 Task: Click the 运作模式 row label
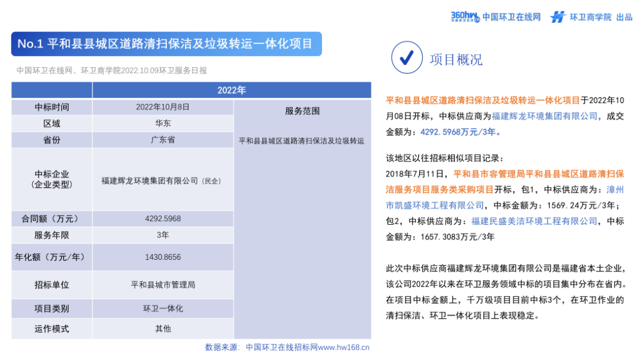tap(52, 328)
